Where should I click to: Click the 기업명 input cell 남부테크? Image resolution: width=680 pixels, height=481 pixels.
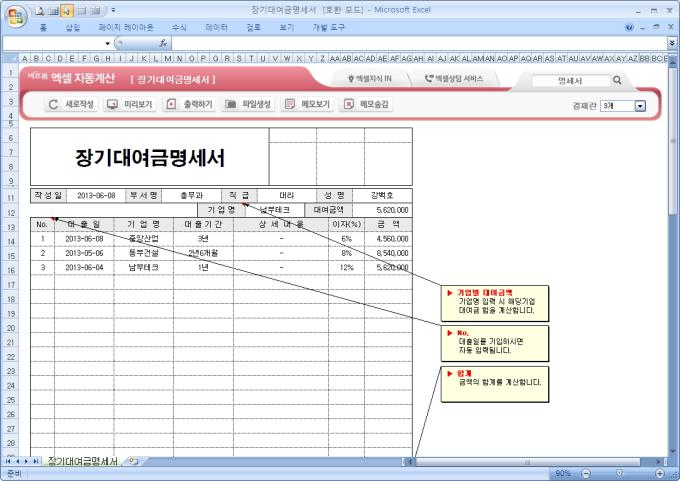coord(275,210)
